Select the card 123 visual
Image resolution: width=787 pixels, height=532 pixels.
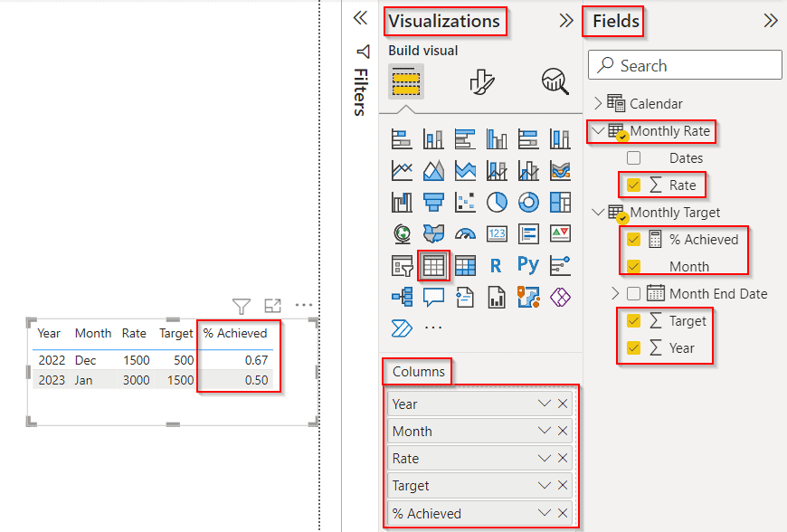497,233
